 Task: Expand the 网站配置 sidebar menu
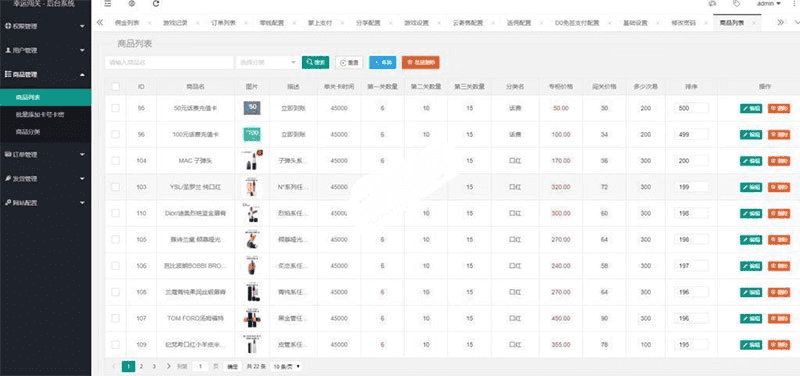(x=45, y=203)
